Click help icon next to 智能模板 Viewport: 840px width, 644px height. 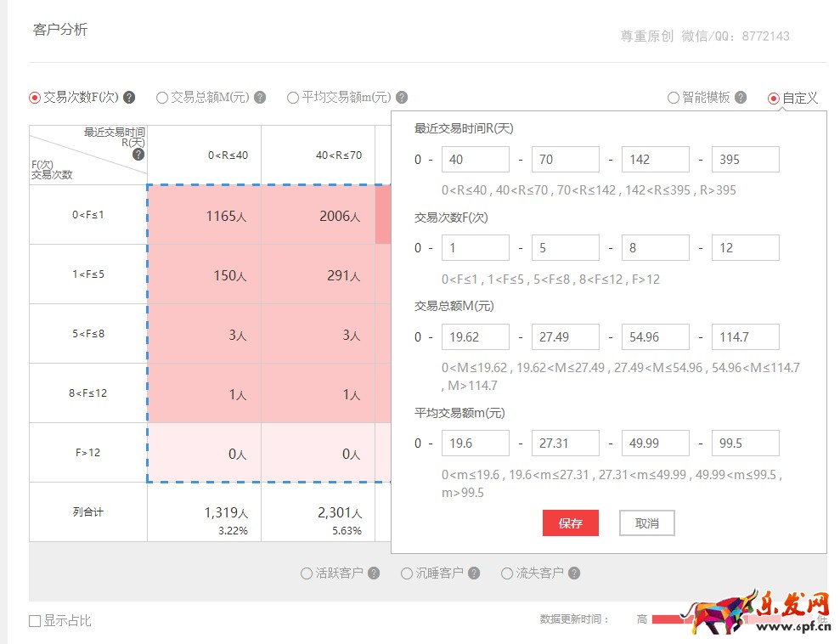coord(741,98)
